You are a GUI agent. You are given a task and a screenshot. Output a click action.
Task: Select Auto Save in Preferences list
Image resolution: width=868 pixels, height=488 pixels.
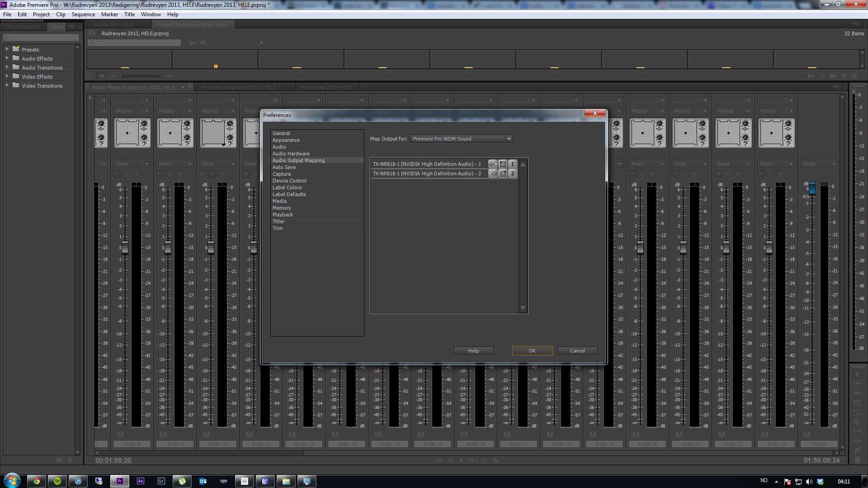pyautogui.click(x=317, y=167)
